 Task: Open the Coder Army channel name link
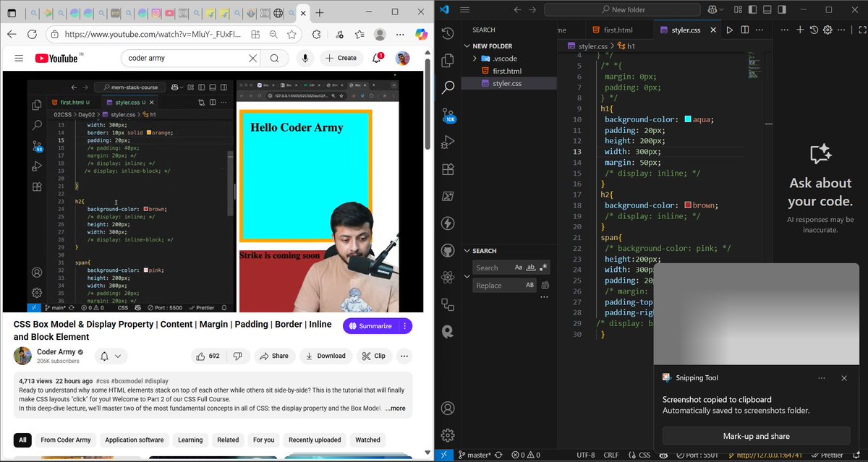pos(56,352)
